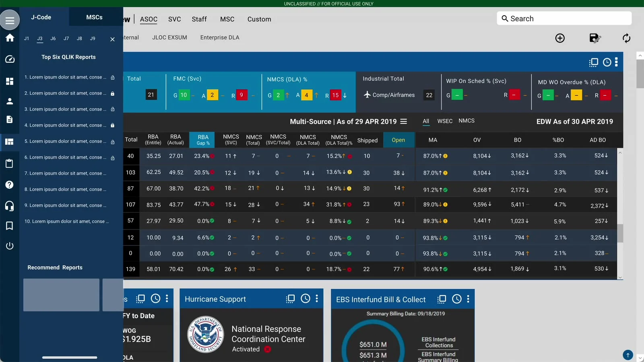Open three-dot menu on FY to Date card
Viewport: 644px width, 362px height.
tap(167, 298)
